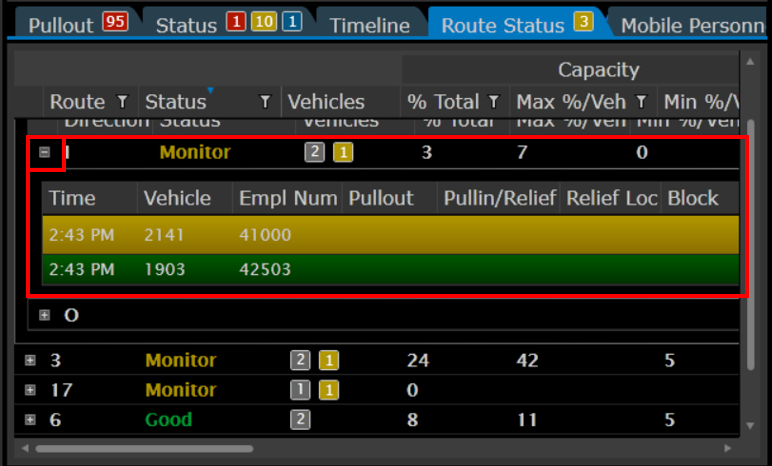Screen dimensions: 772x466
Task: Click filter icon on Status column
Action: point(265,102)
